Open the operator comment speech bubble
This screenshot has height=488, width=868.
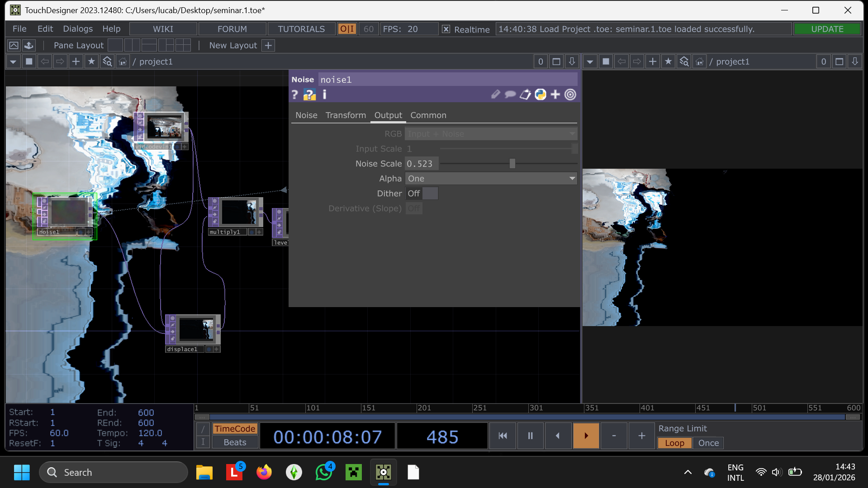[x=510, y=95]
